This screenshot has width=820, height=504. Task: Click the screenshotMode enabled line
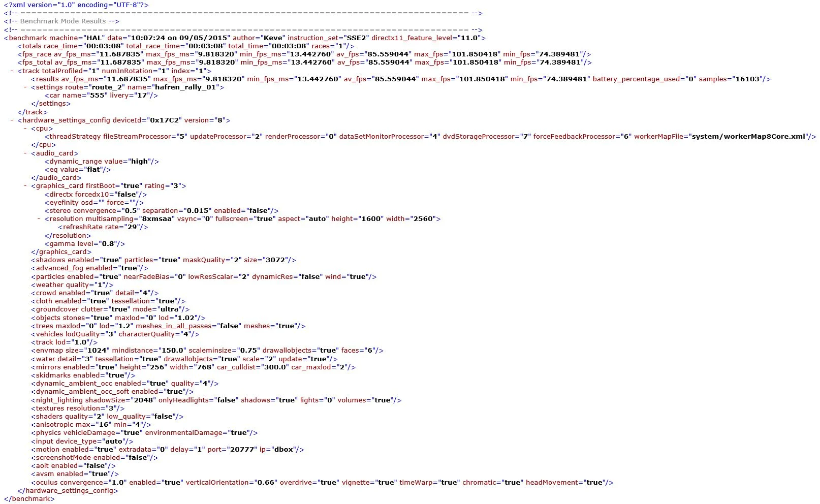[94, 458]
